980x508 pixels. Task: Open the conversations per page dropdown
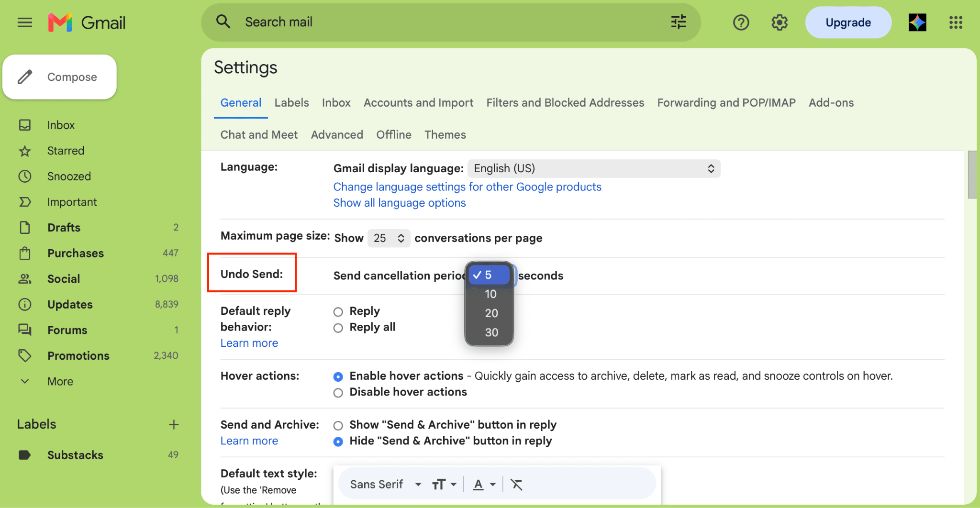(389, 238)
